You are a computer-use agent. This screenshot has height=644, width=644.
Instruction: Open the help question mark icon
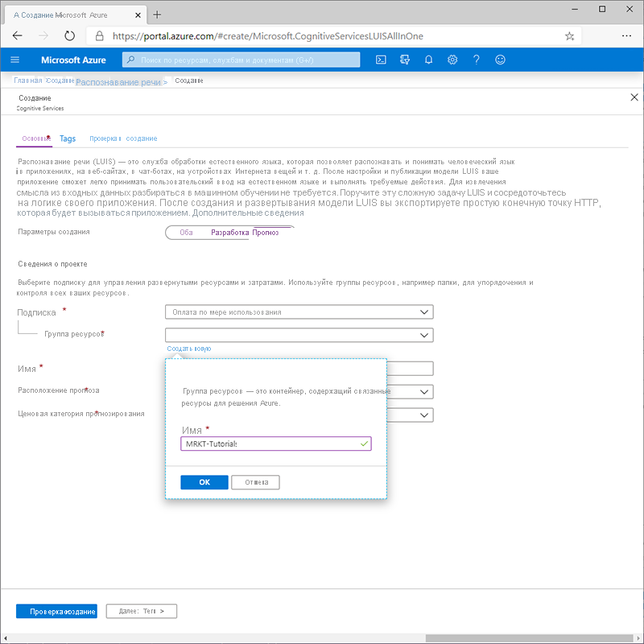tap(476, 60)
